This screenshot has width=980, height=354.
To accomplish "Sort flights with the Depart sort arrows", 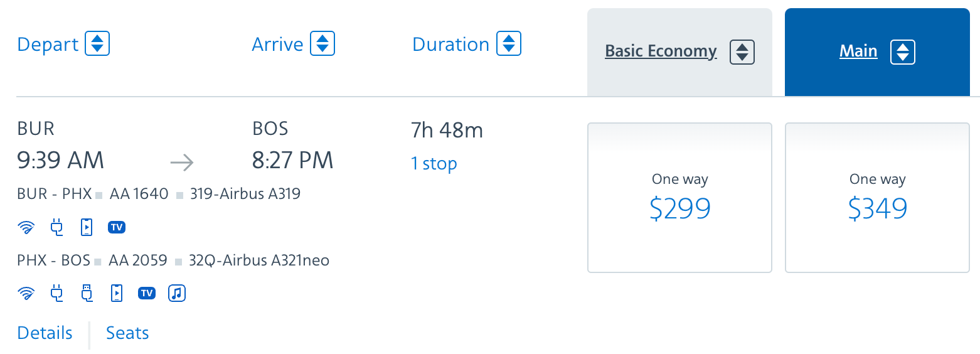I will click(x=97, y=44).
